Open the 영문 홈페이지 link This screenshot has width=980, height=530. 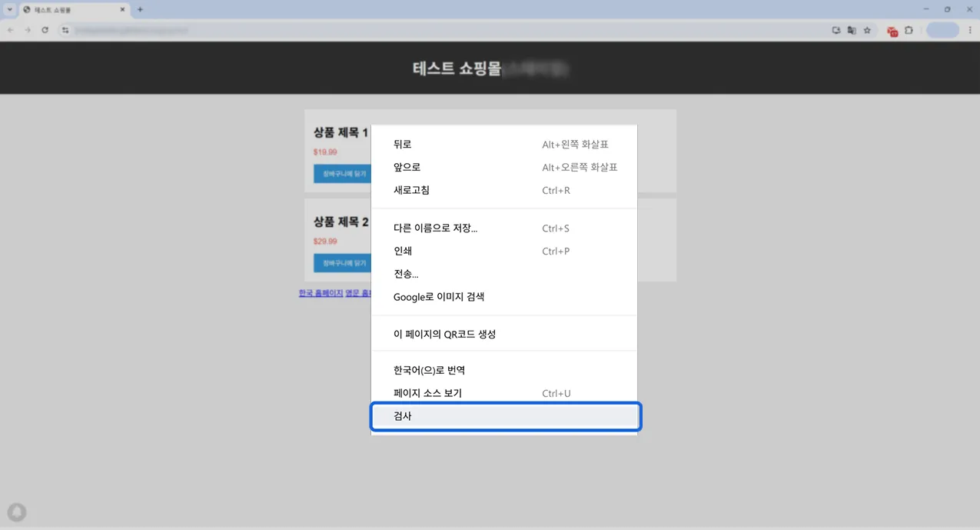click(x=358, y=293)
